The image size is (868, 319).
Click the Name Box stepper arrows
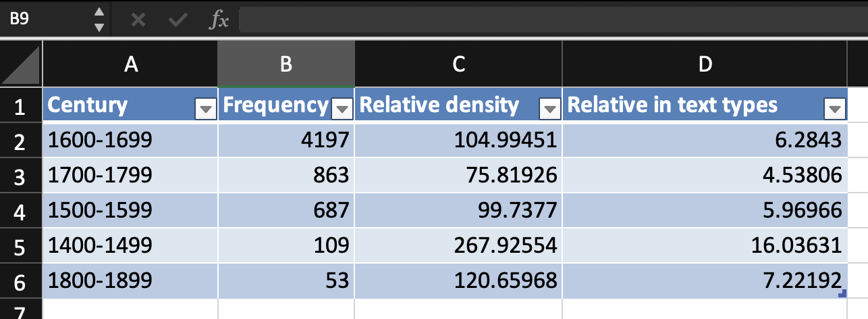[99, 20]
